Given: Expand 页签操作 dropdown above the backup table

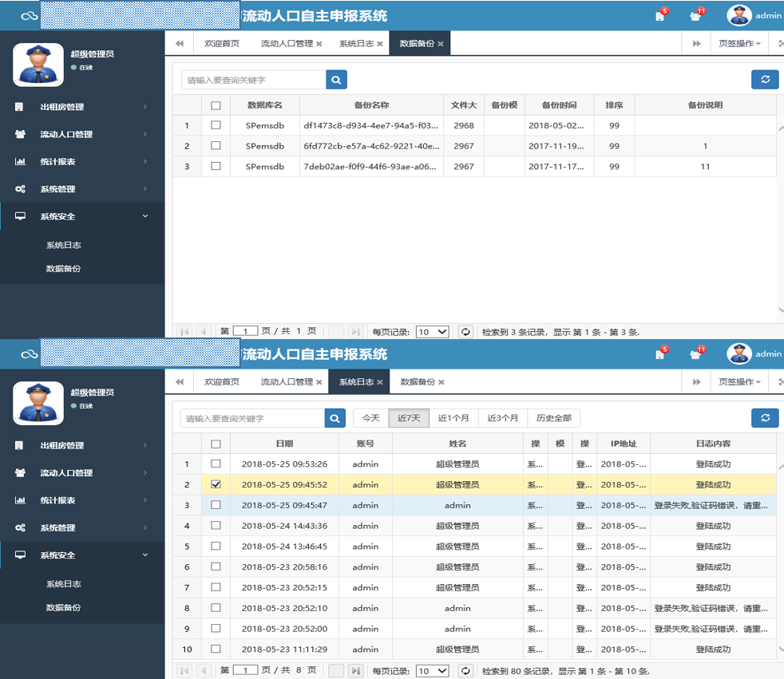Looking at the screenshot, I should click(738, 44).
